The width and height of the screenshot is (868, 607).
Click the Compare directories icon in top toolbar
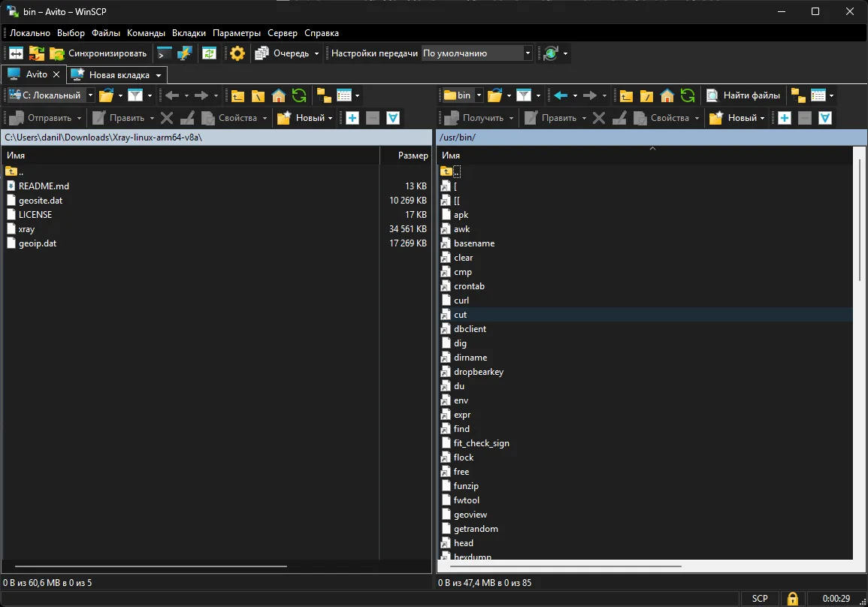pyautogui.click(x=16, y=53)
